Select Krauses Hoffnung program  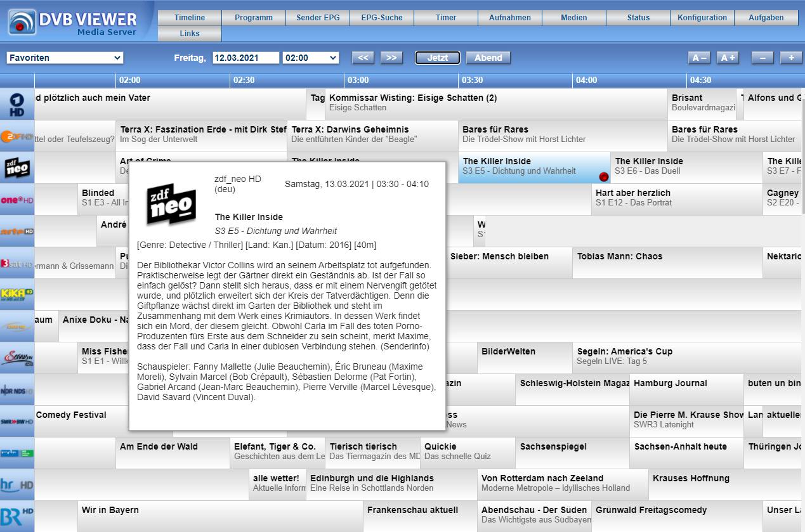[726, 484]
